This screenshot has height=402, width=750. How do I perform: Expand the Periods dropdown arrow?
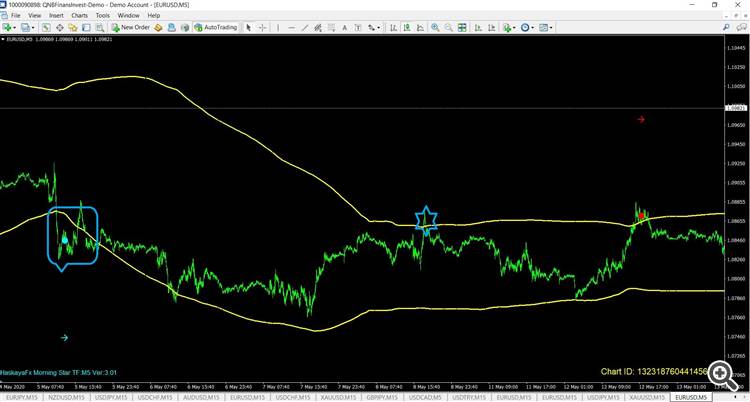(533, 28)
